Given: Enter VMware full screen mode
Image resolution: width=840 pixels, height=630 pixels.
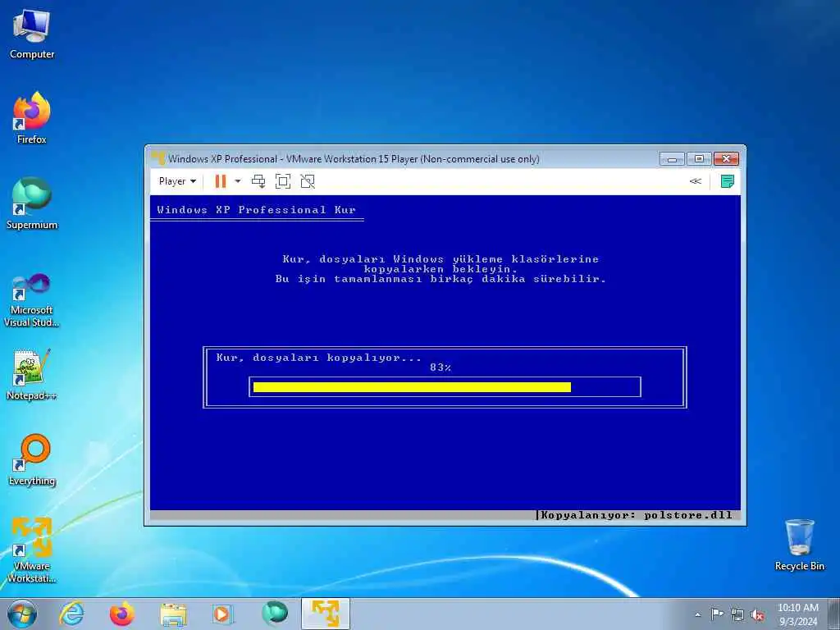Looking at the screenshot, I should [283, 181].
